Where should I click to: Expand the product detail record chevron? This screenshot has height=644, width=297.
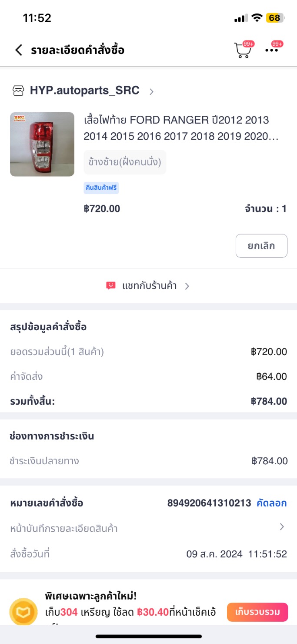pos(282,527)
